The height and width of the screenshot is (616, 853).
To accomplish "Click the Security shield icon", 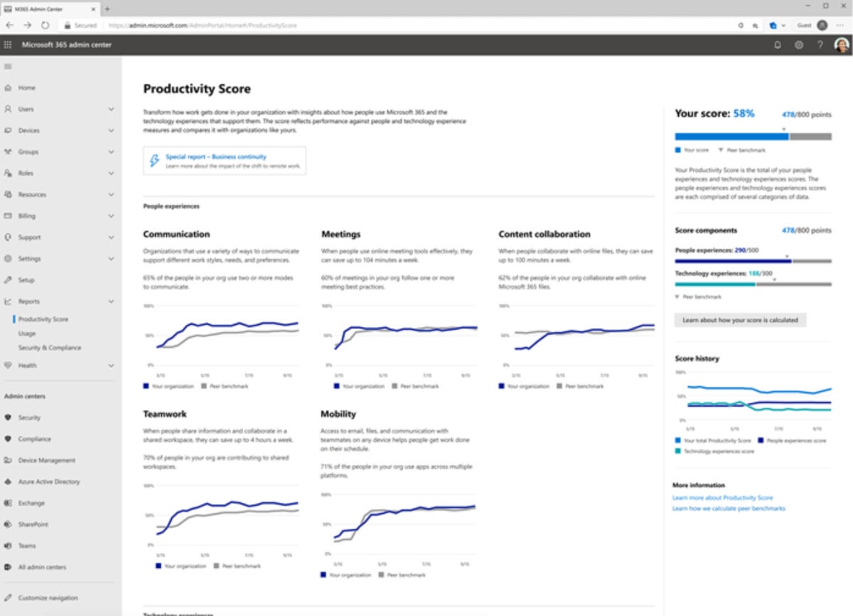I will [8, 418].
